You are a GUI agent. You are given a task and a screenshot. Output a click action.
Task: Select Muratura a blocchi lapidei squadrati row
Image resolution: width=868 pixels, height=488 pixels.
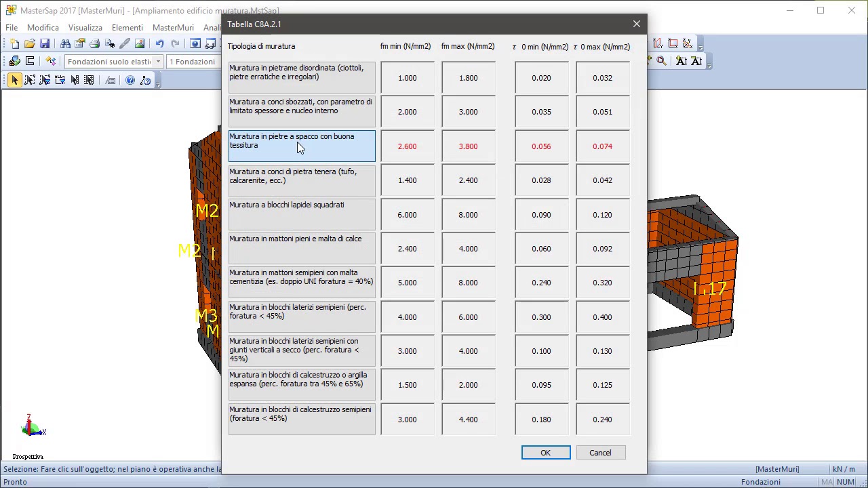click(x=302, y=214)
